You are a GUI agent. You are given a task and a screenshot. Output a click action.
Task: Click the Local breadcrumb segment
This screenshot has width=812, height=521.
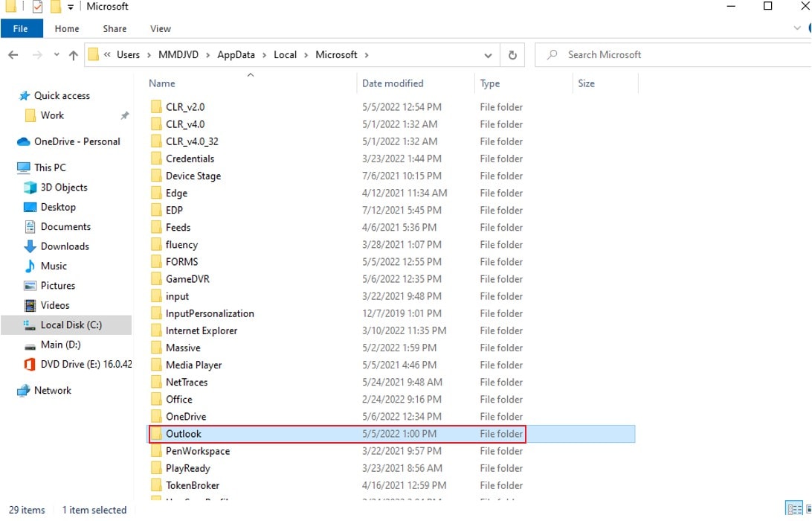pyautogui.click(x=285, y=55)
